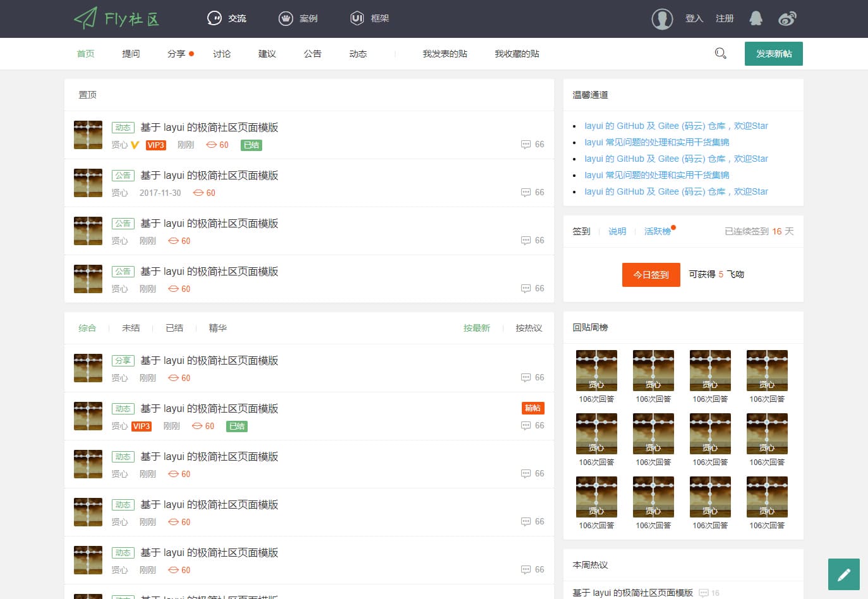This screenshot has height=599, width=868.
Task: Select the 分享 navigation tab
Action: click(x=176, y=54)
